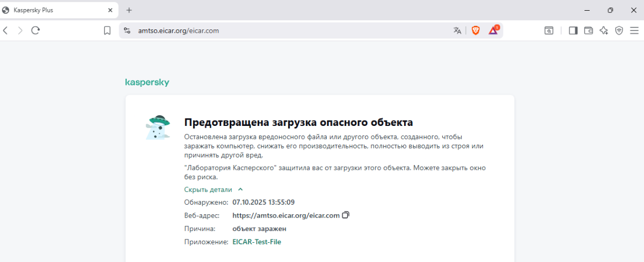644x262 pixels.
Task: Open the Brave VPN shield icon
Action: point(619,31)
